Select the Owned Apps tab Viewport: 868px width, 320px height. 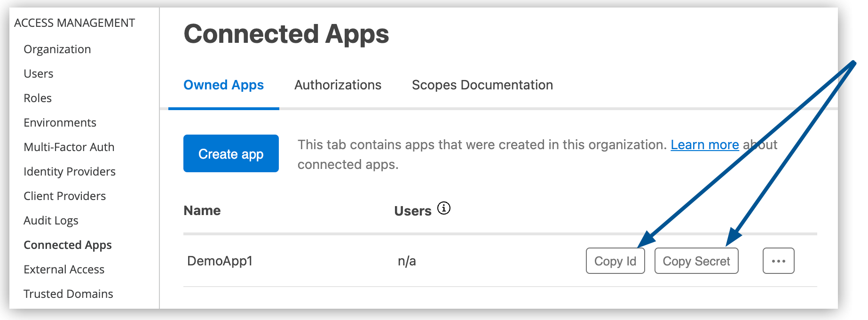[x=223, y=85]
